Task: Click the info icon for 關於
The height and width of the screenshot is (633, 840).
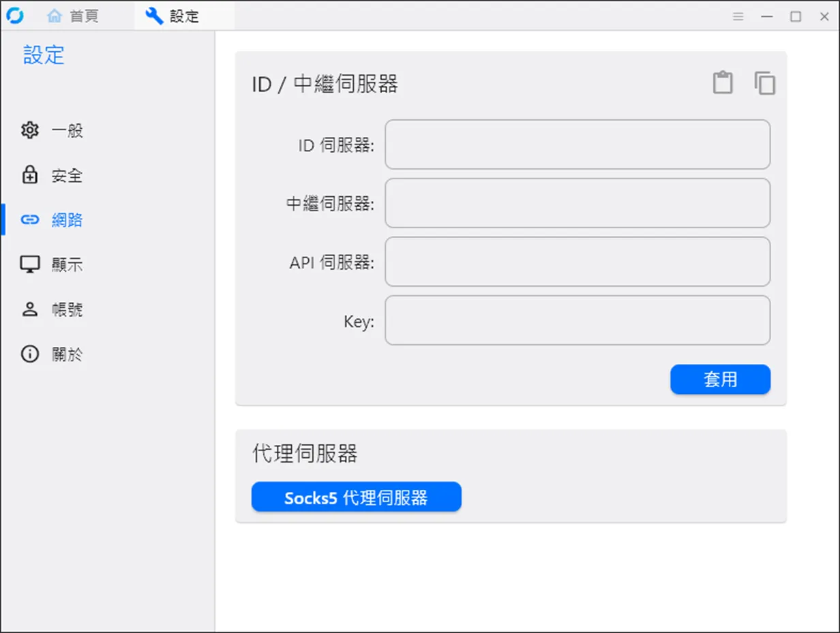Action: [x=30, y=354]
